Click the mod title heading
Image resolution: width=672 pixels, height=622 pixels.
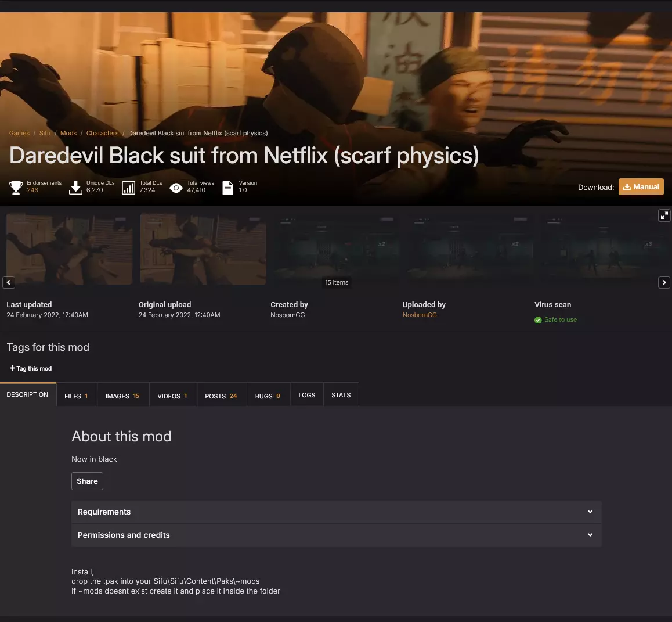pyautogui.click(x=244, y=155)
